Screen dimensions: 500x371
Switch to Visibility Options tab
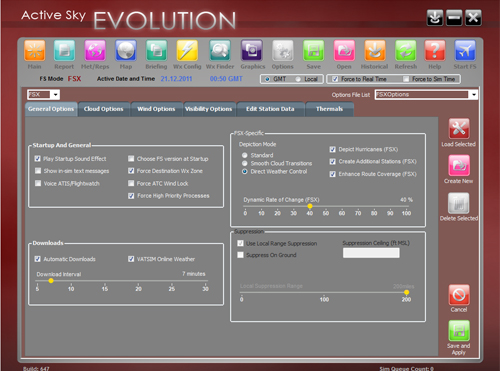tap(209, 109)
